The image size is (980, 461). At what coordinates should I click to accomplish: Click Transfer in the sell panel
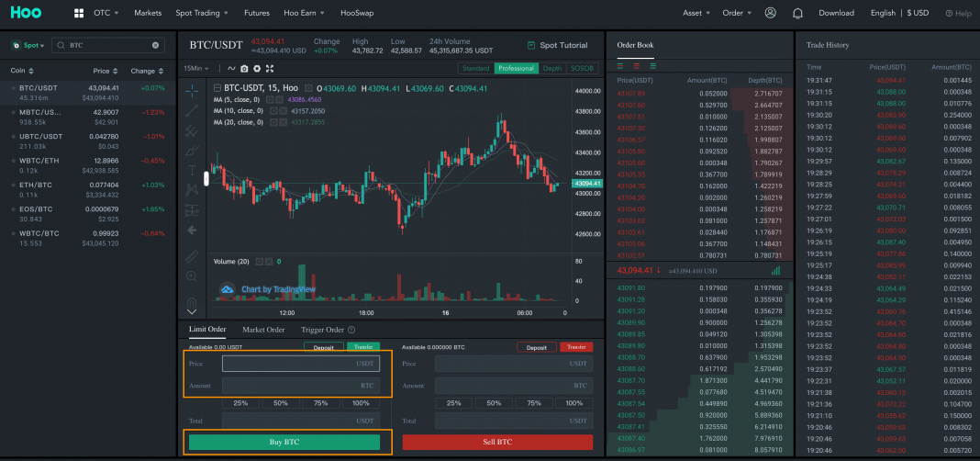(577, 347)
